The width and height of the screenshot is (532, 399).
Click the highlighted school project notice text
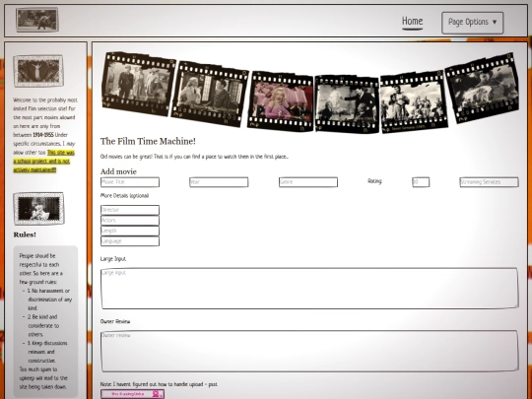(43, 162)
